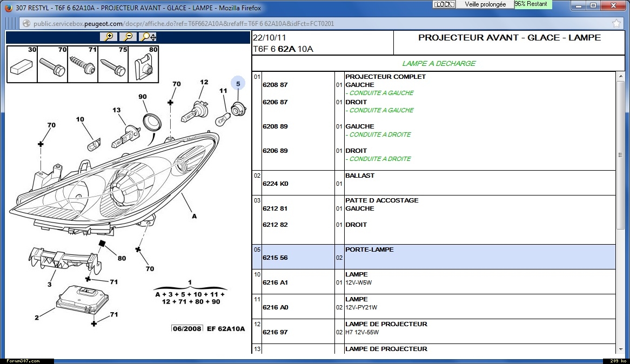Click the bulb holder drawing at callout 5
The height and width of the screenshot is (364, 630).
(x=239, y=109)
